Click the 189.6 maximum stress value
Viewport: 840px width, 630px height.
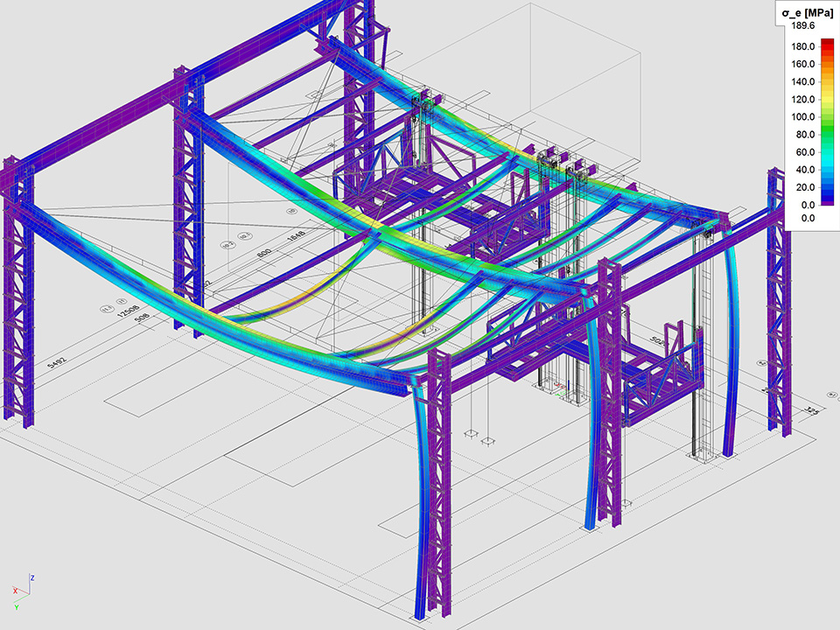pos(803,26)
